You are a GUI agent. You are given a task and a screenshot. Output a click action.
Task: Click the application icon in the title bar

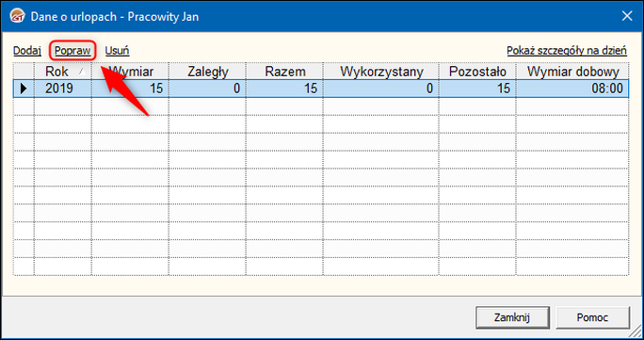[18, 16]
